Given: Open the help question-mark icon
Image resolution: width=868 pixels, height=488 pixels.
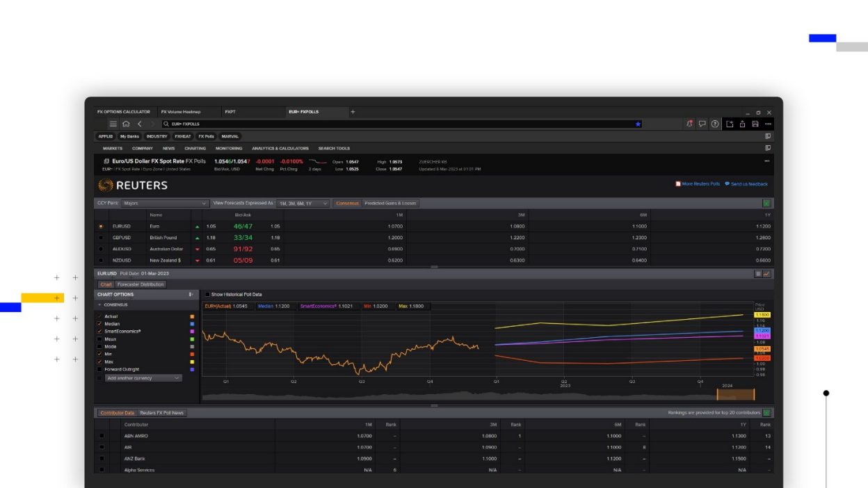Looking at the screenshot, I should tap(715, 124).
